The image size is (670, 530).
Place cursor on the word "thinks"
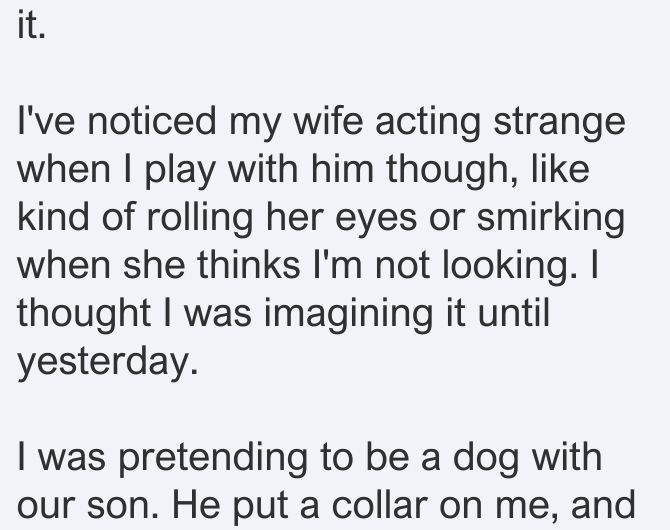point(248,265)
